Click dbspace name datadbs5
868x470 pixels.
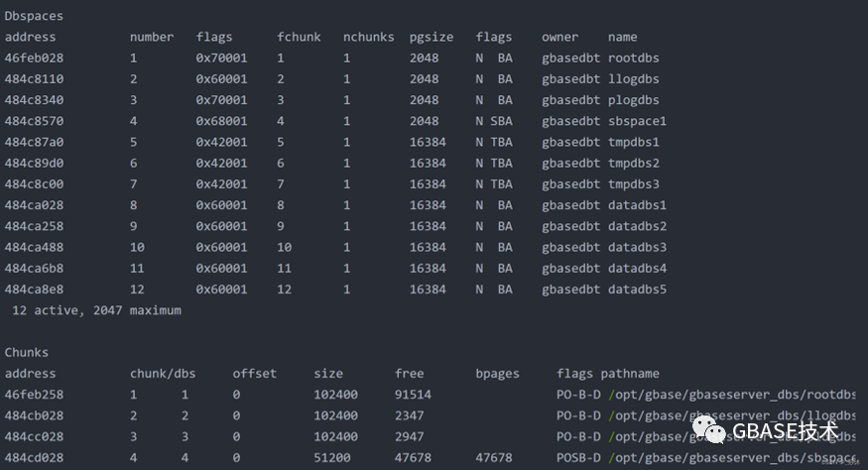pyautogui.click(x=637, y=290)
